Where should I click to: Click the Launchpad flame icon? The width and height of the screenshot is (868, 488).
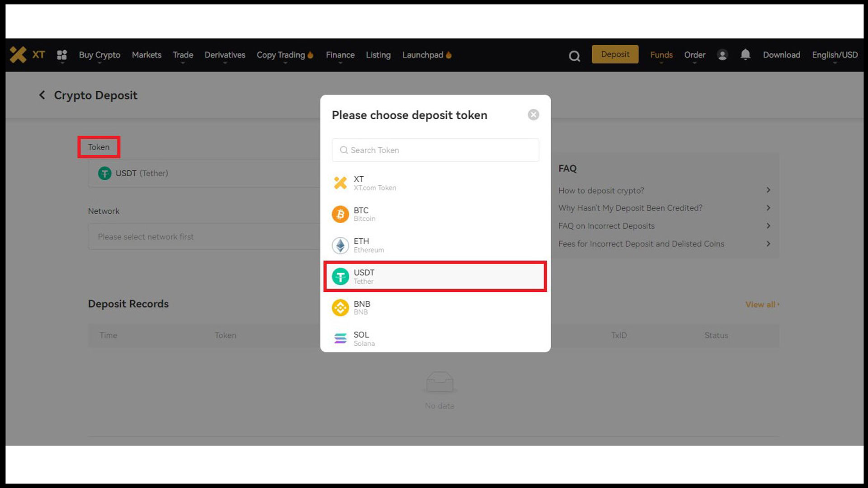point(449,55)
